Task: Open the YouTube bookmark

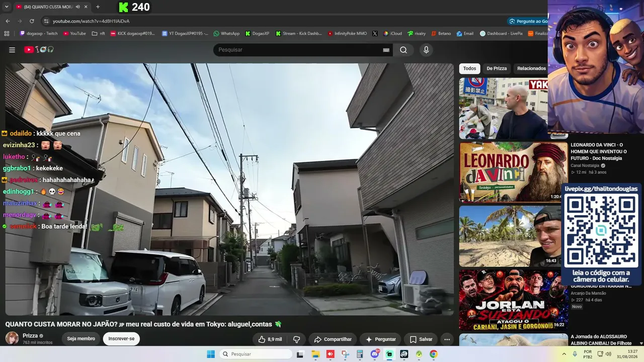Action: 74,34
